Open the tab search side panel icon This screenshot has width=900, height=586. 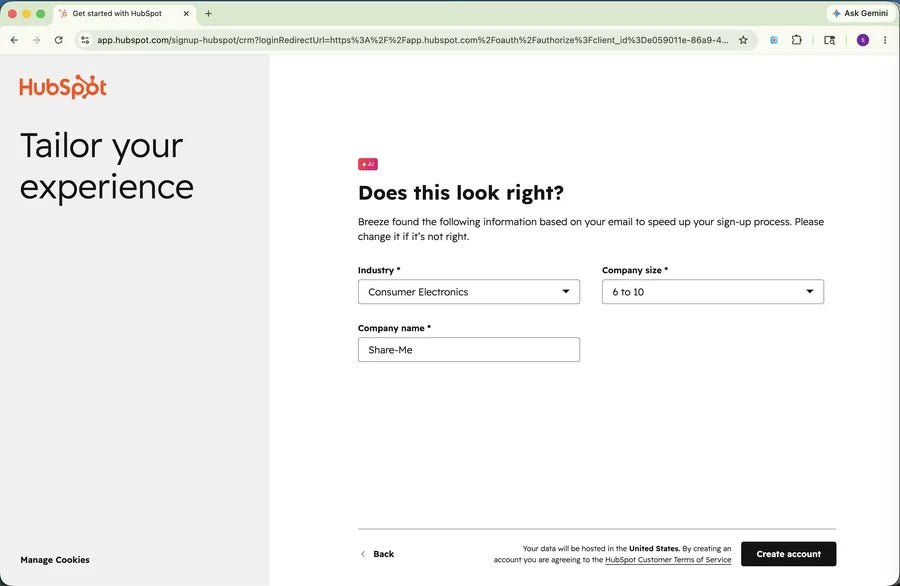pos(829,40)
